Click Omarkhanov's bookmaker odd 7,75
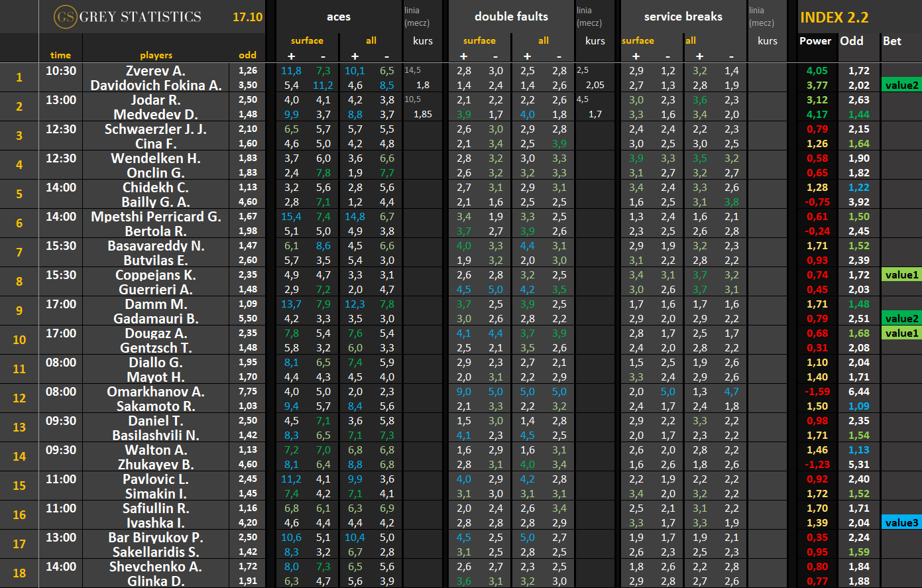 click(x=248, y=392)
